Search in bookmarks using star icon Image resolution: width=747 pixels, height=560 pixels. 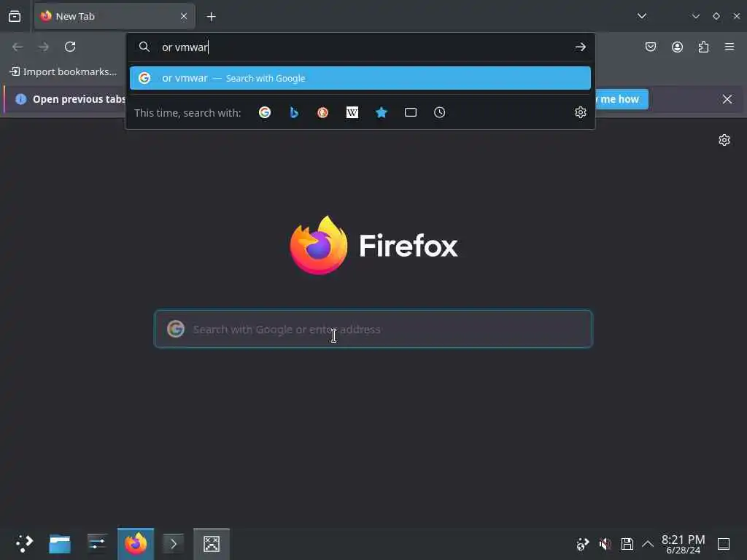pos(381,112)
